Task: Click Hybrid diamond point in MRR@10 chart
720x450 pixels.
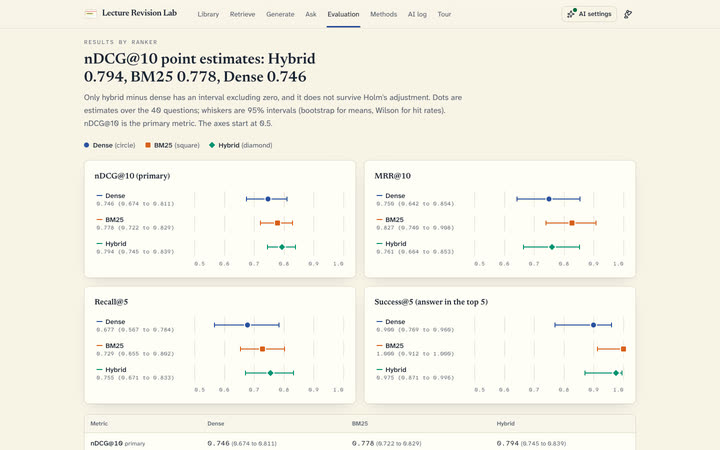Action: (x=552, y=247)
